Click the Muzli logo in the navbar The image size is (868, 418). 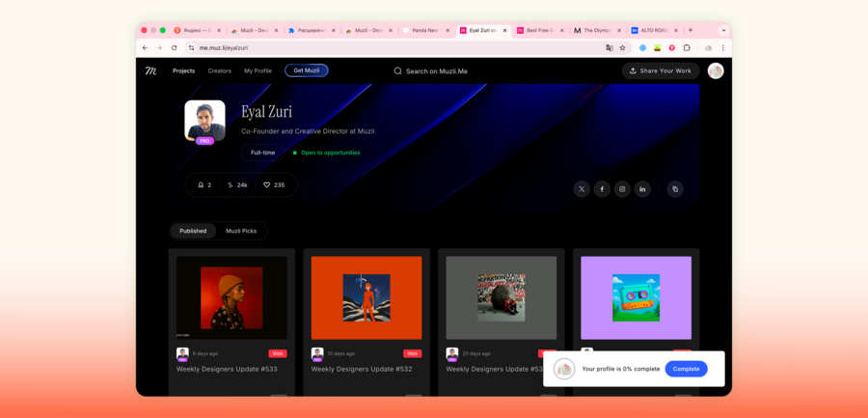(x=150, y=71)
